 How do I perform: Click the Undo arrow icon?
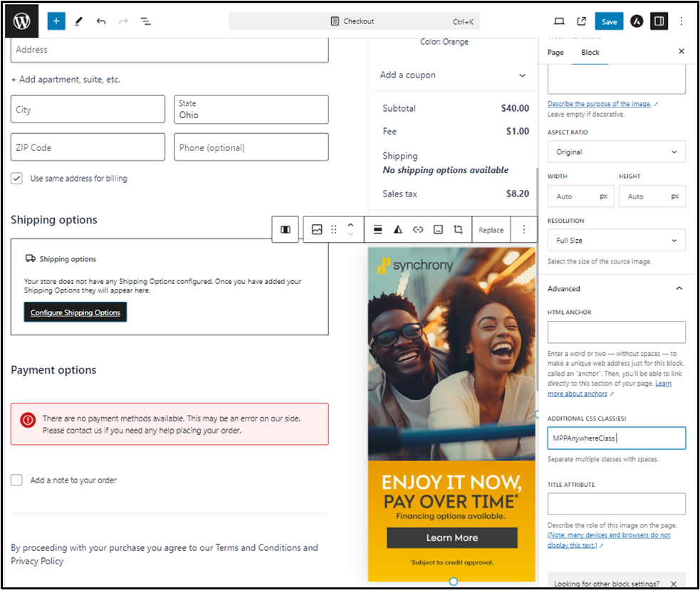coord(101,21)
